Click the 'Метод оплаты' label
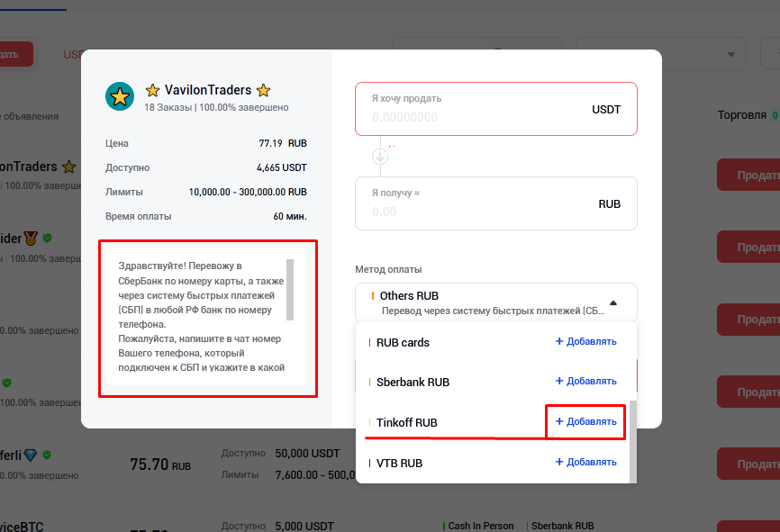The image size is (780, 532). pos(388,269)
